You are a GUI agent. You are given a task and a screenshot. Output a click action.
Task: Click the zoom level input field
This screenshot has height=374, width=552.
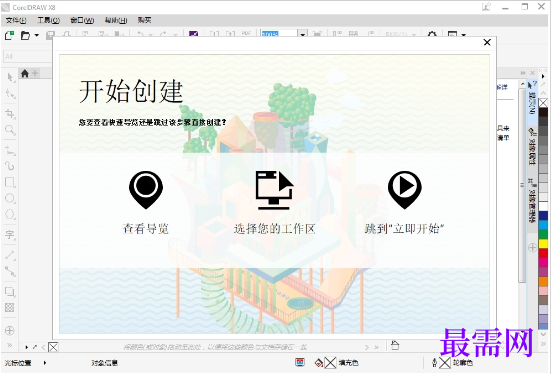[x=279, y=34]
